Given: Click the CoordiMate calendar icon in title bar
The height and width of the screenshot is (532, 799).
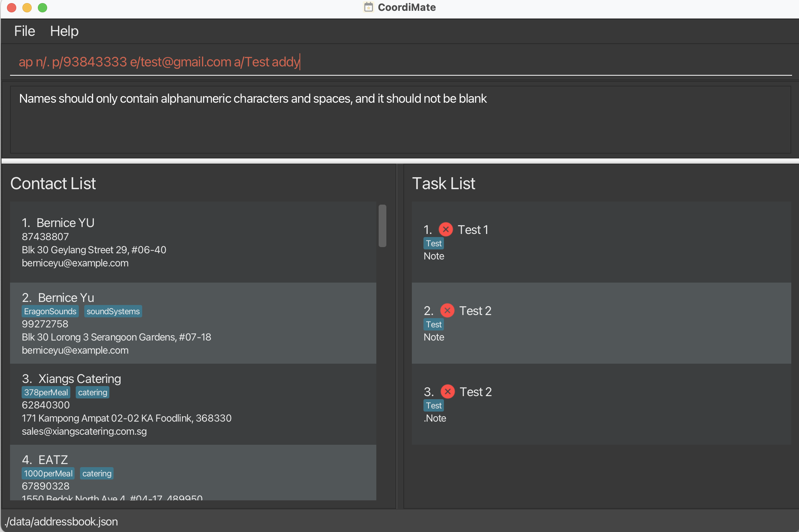Looking at the screenshot, I should point(369,7).
